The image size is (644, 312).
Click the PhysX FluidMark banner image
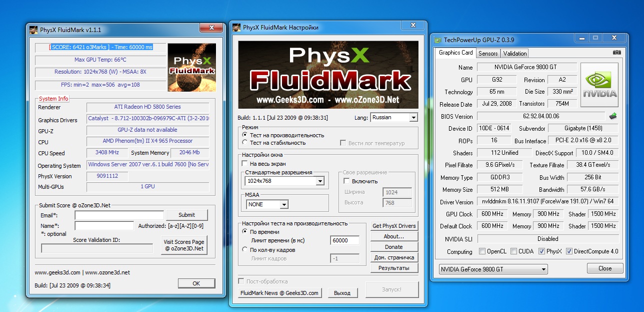(328, 75)
